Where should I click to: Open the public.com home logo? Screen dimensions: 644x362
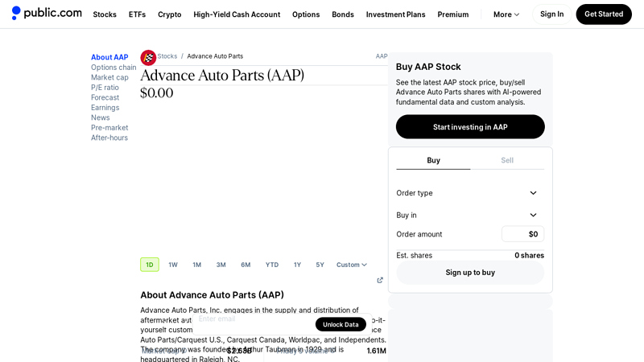point(47,13)
